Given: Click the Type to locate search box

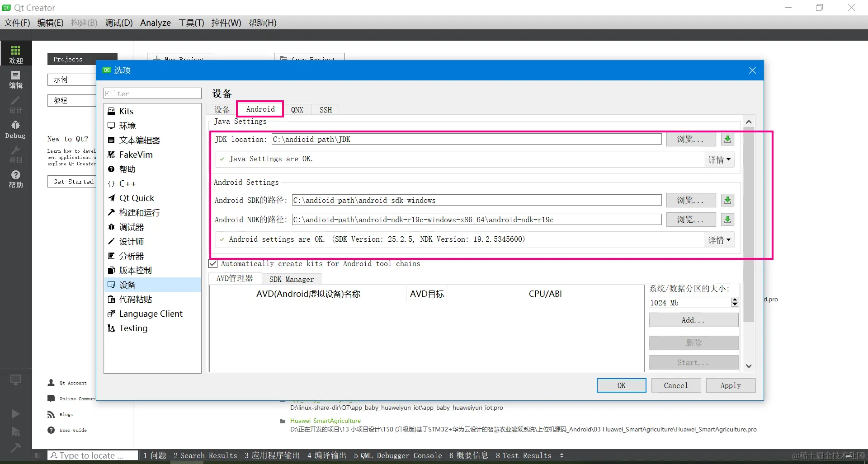Looking at the screenshot, I should pos(93,455).
